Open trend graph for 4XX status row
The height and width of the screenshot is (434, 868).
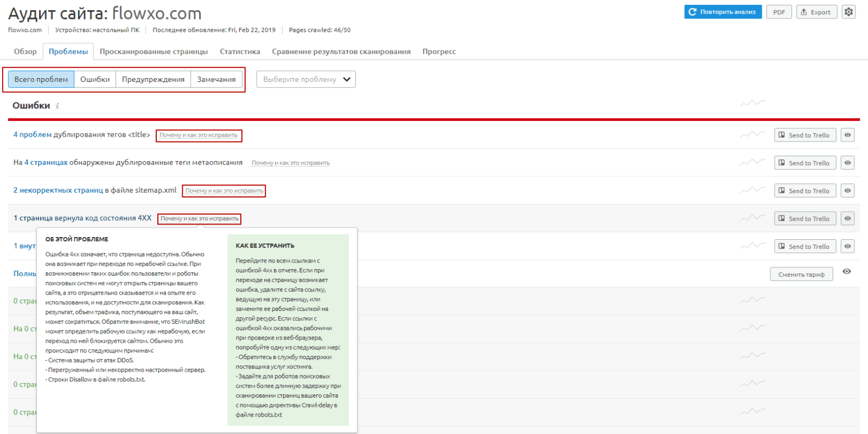tap(753, 218)
